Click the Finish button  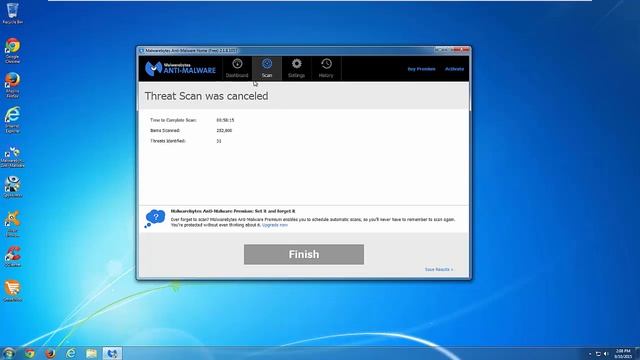pos(304,254)
